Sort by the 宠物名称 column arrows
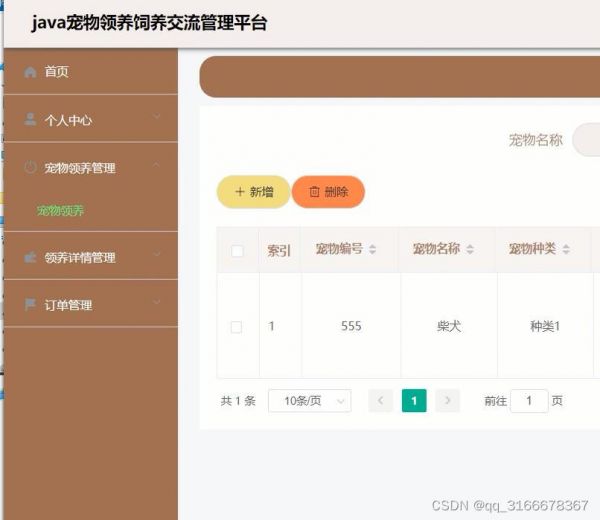600x520 pixels. click(x=470, y=249)
